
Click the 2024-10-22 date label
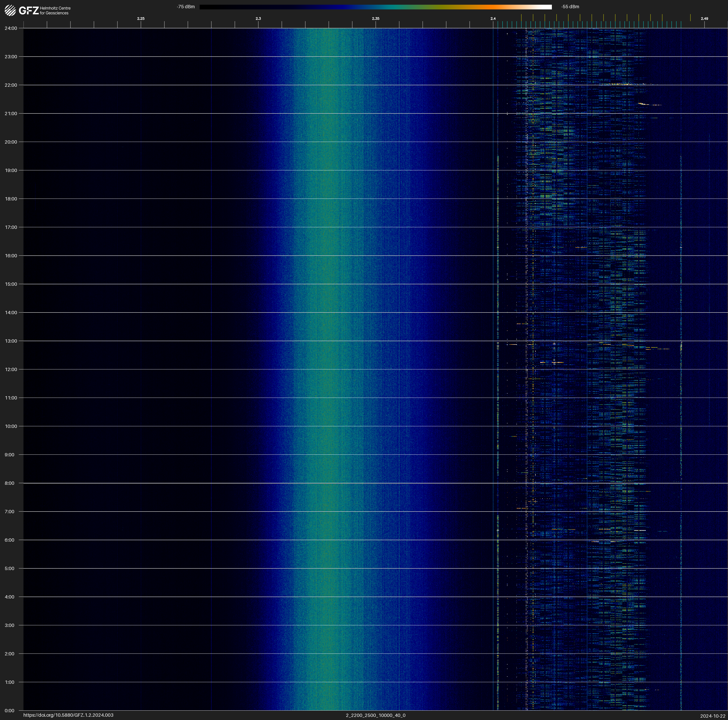pos(713,716)
